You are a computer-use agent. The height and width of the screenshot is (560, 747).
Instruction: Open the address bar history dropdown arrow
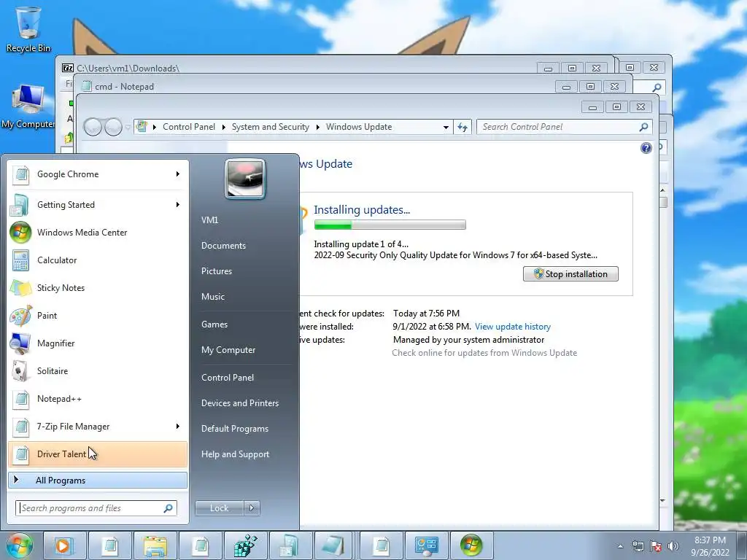click(446, 127)
